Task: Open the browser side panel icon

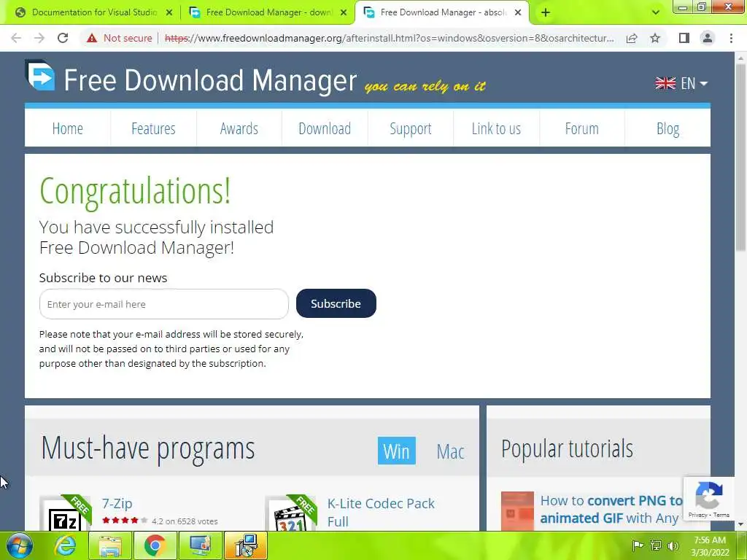Action: click(684, 38)
